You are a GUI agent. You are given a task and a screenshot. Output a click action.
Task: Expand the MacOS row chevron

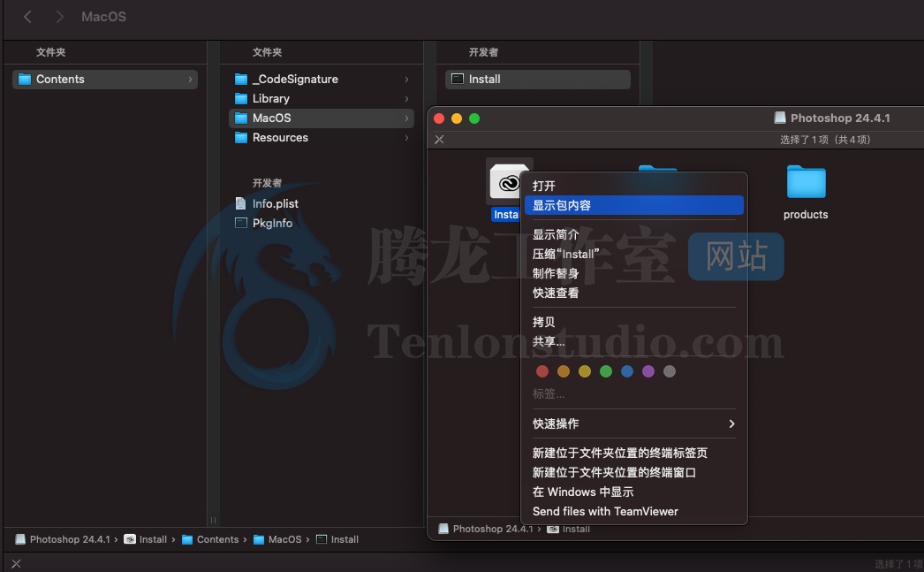click(x=406, y=118)
